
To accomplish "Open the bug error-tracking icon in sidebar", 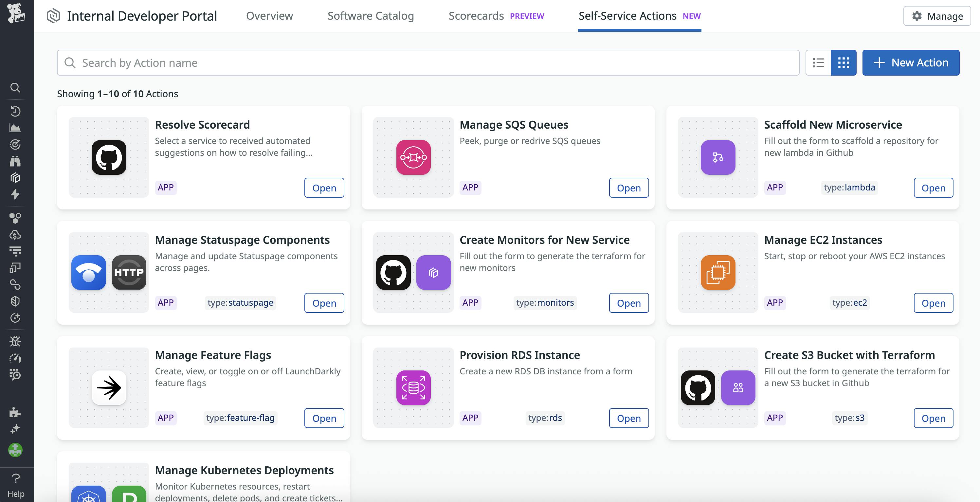I will point(15,341).
